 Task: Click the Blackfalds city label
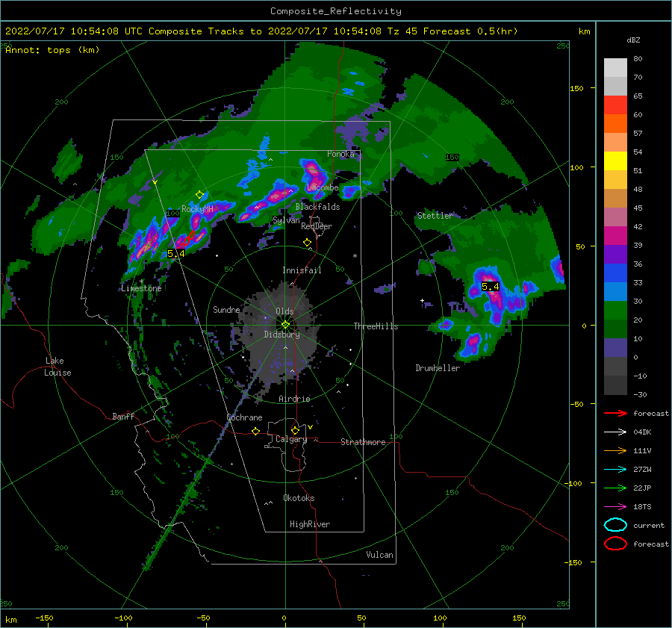tap(317, 207)
